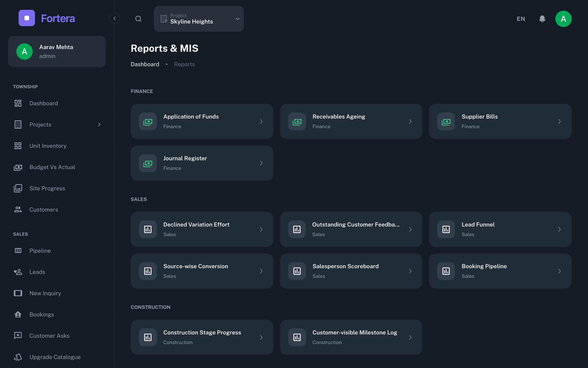Screen dimensions: 588x368
Task: Open Source-wise Conversion report title
Action: pos(196,266)
